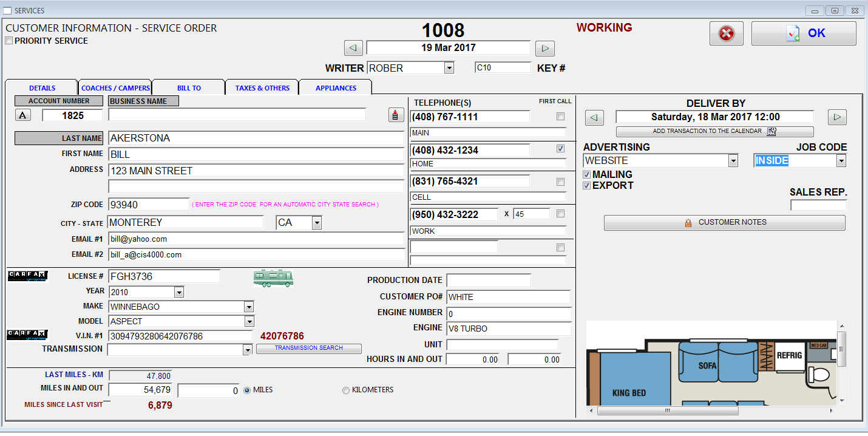Open the vehicle Year dropdown
This screenshot has height=436, width=868.
pyautogui.click(x=178, y=292)
